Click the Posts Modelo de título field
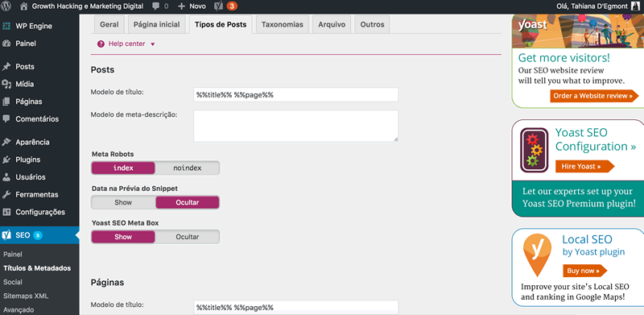Viewport: 644px width, 315px height. click(295, 94)
